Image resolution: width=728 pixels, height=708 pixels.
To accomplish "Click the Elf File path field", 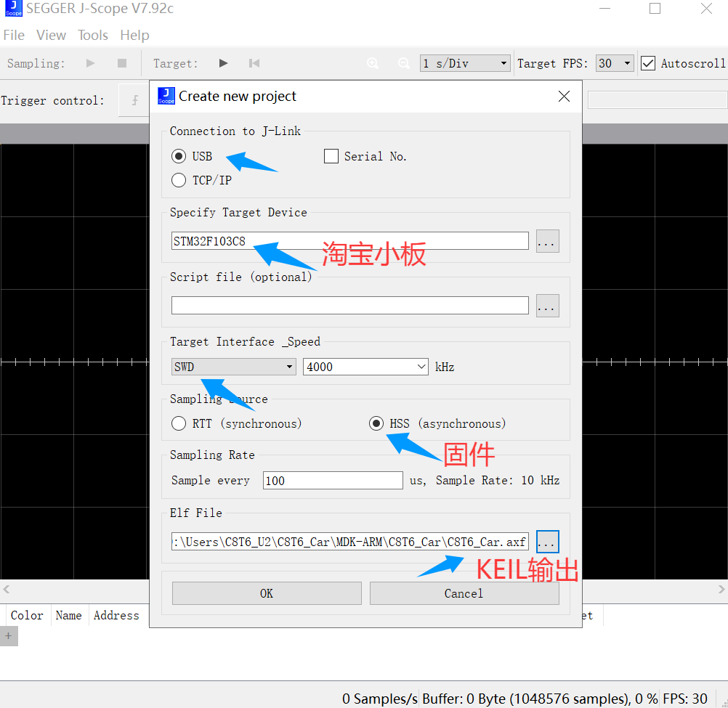I will 350,542.
